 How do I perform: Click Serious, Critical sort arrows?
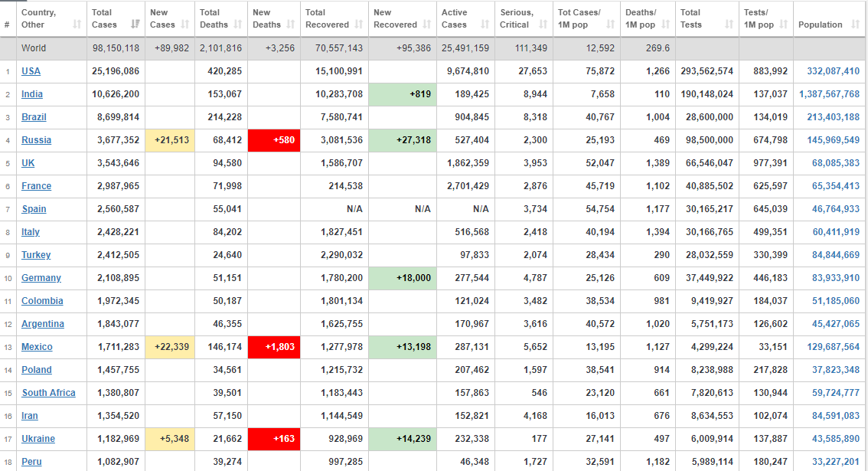[543, 25]
